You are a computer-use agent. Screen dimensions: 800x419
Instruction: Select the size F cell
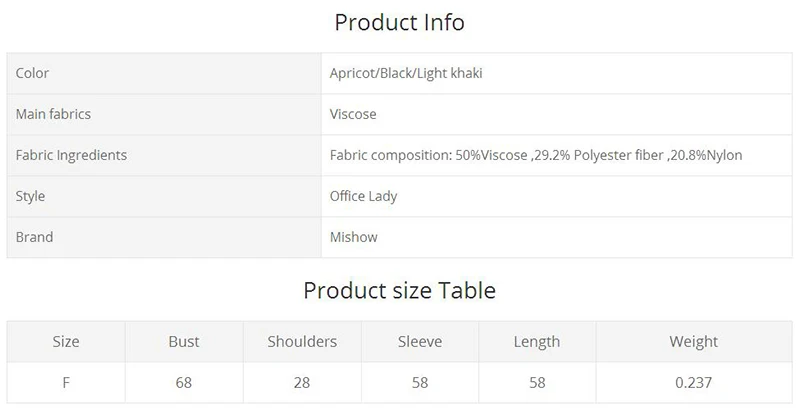[x=66, y=382]
